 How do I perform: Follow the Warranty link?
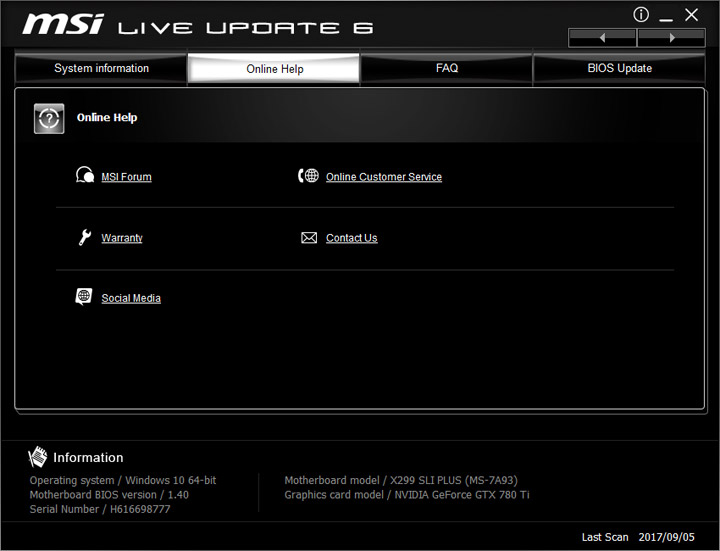(x=122, y=238)
